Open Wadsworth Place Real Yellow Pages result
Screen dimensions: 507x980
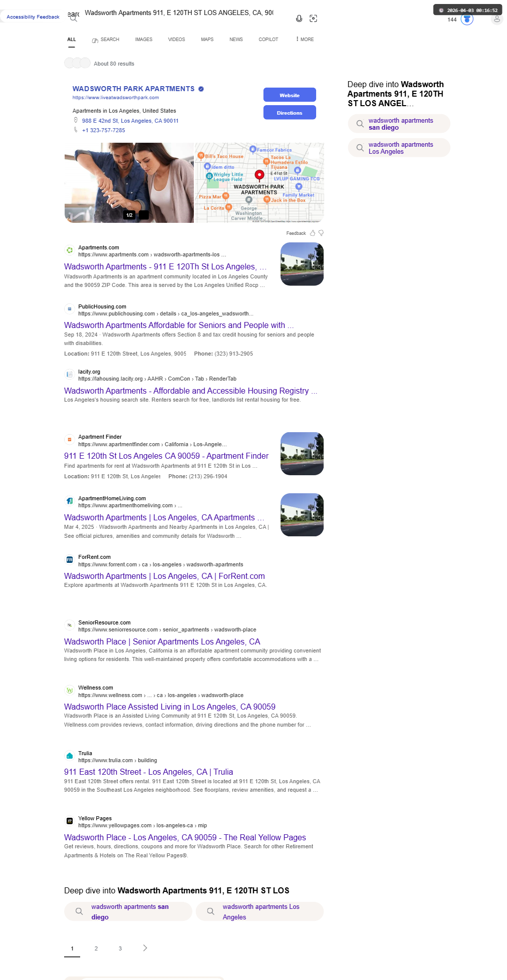coord(185,838)
